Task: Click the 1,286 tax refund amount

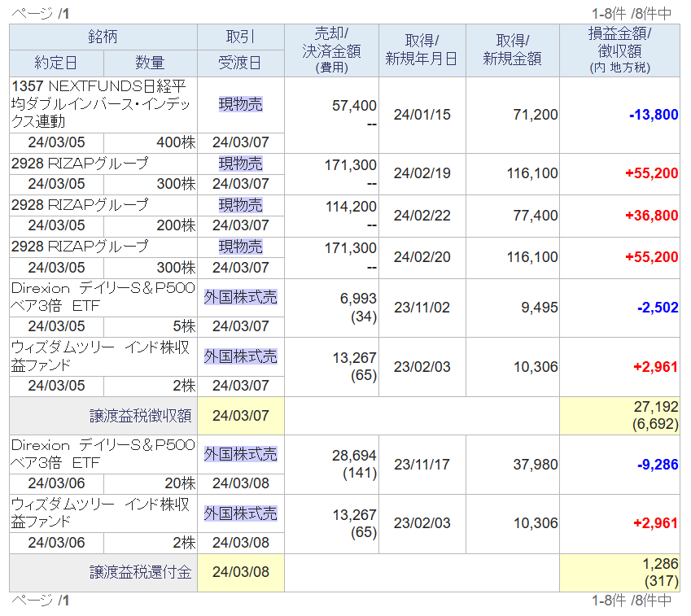Action: pos(660,564)
